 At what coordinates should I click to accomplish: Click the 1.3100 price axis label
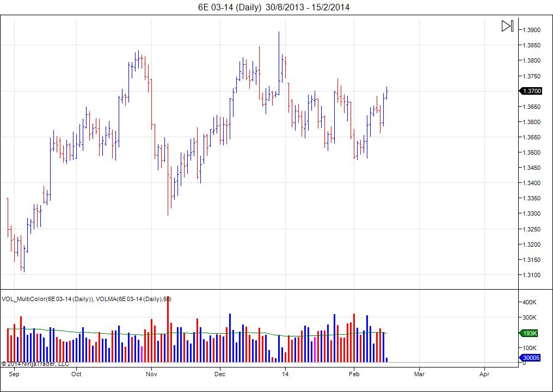click(531, 275)
